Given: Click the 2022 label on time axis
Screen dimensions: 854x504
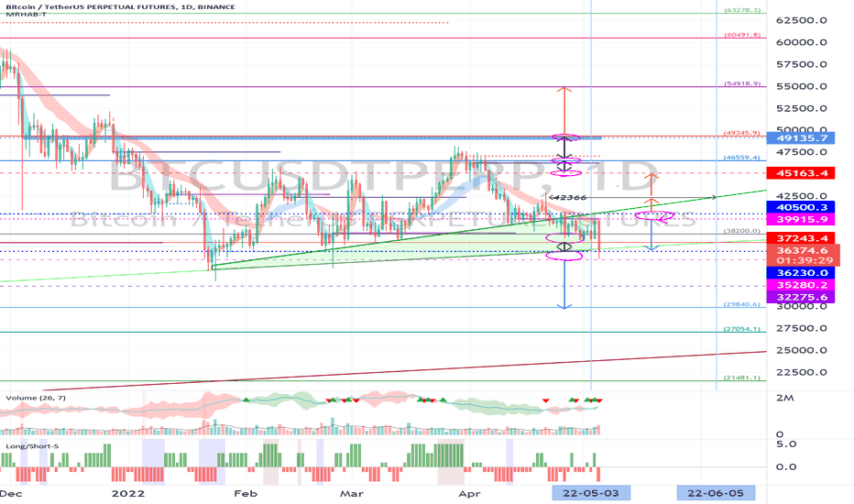Looking at the screenshot, I should point(128,493).
